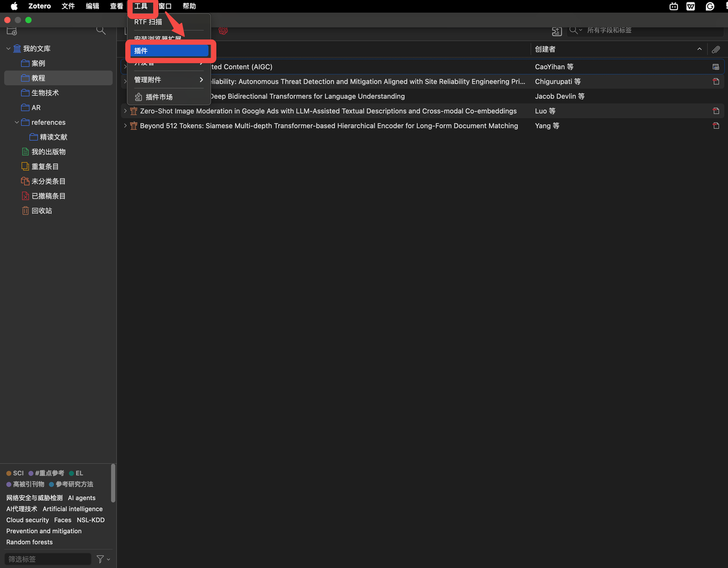Open the search mode dropdown arrow
728x568 pixels.
click(581, 30)
